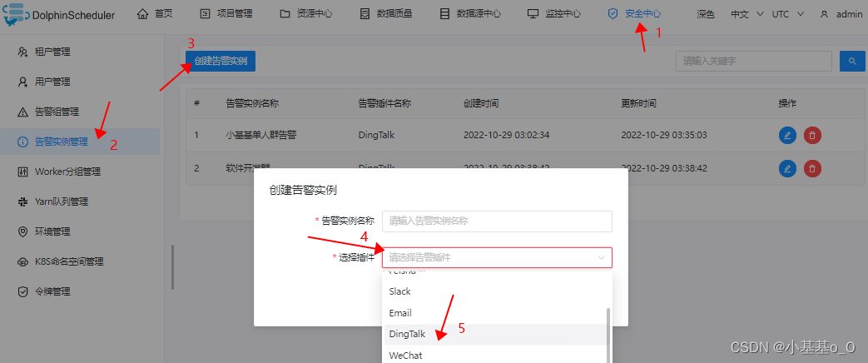The height and width of the screenshot is (363, 868).
Task: Delete the 软件开发群 instance row
Action: 812,168
